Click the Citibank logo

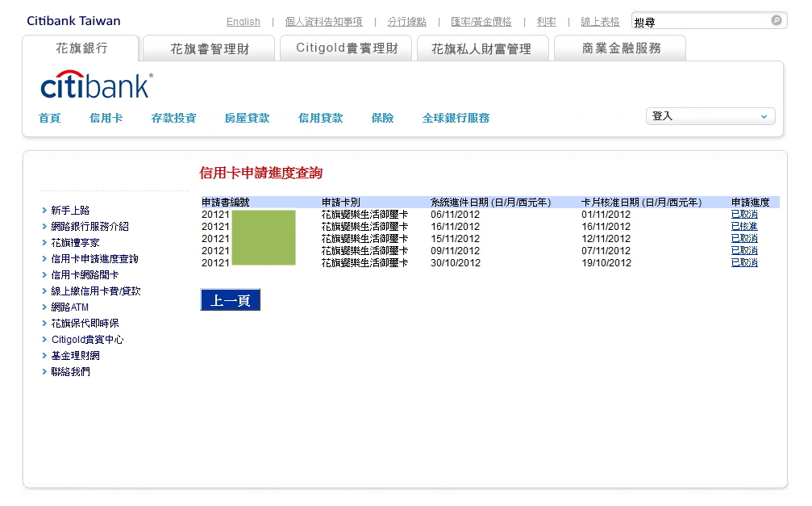point(96,85)
